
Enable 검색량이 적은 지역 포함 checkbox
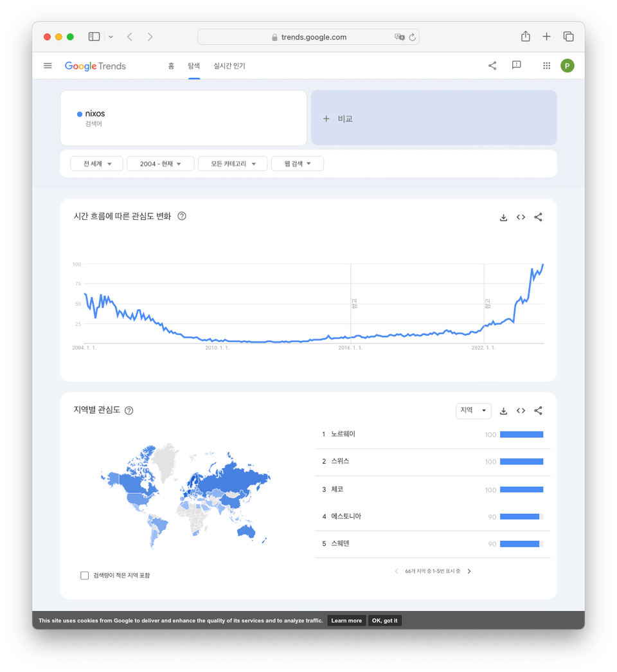coord(84,575)
